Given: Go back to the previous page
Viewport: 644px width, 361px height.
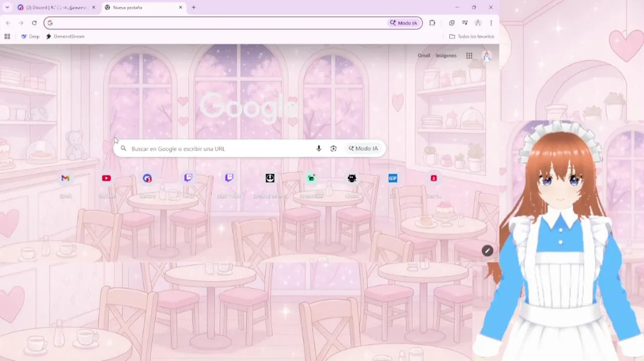Looking at the screenshot, I should (8, 23).
